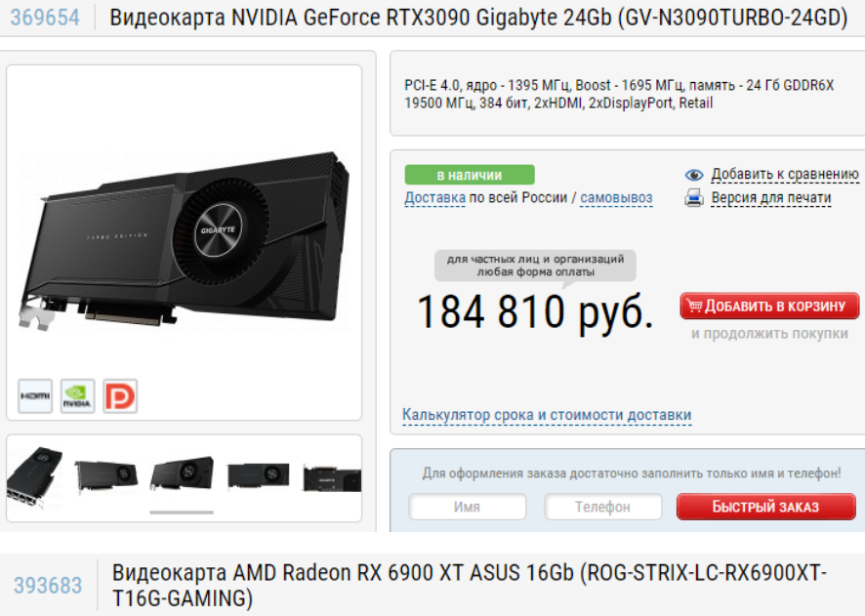Click the Телефон input field
Viewport: 865px width, 616px height.
(x=603, y=507)
